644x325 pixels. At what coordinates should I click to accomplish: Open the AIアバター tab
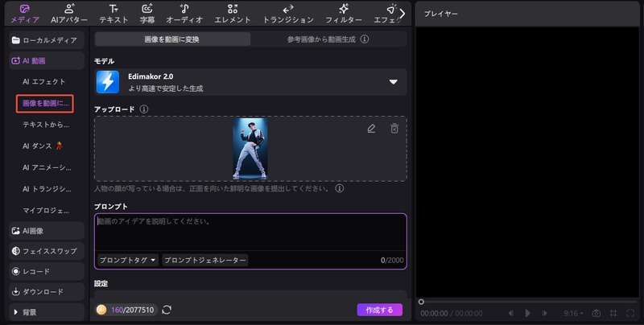69,14
